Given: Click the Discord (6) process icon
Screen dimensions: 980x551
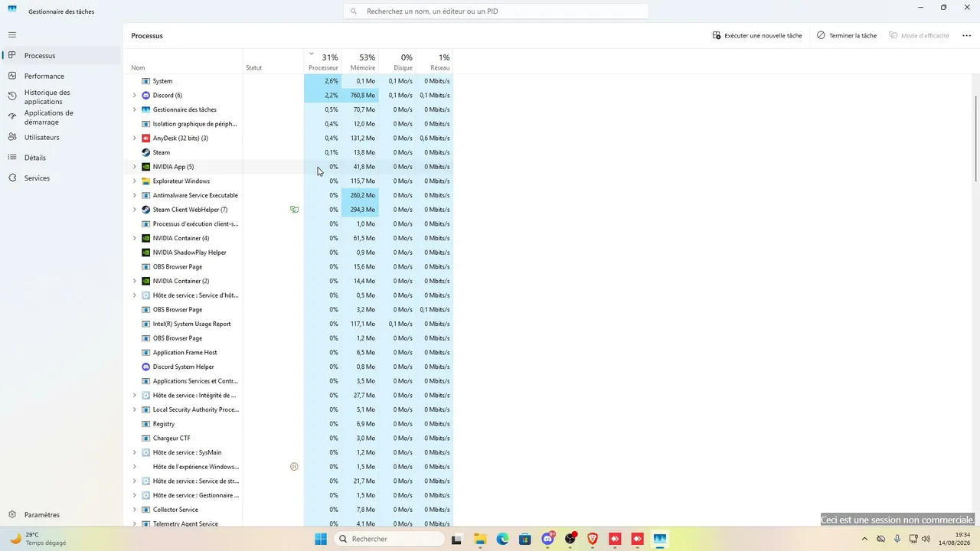Looking at the screenshot, I should [x=146, y=96].
